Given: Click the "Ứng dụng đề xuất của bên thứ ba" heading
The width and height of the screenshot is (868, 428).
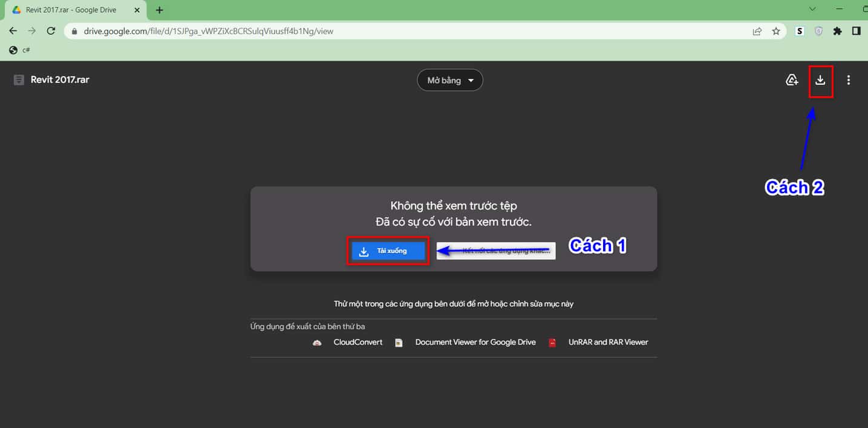Looking at the screenshot, I should click(308, 326).
